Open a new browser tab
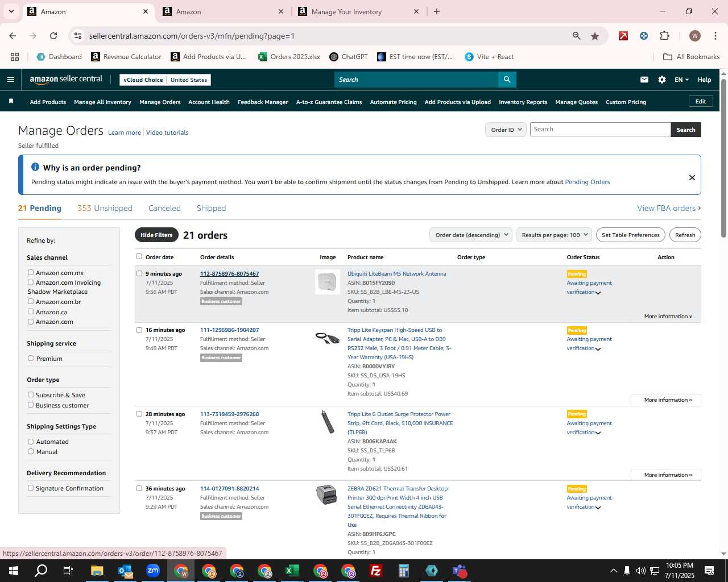This screenshot has width=728, height=582. pyautogui.click(x=437, y=11)
